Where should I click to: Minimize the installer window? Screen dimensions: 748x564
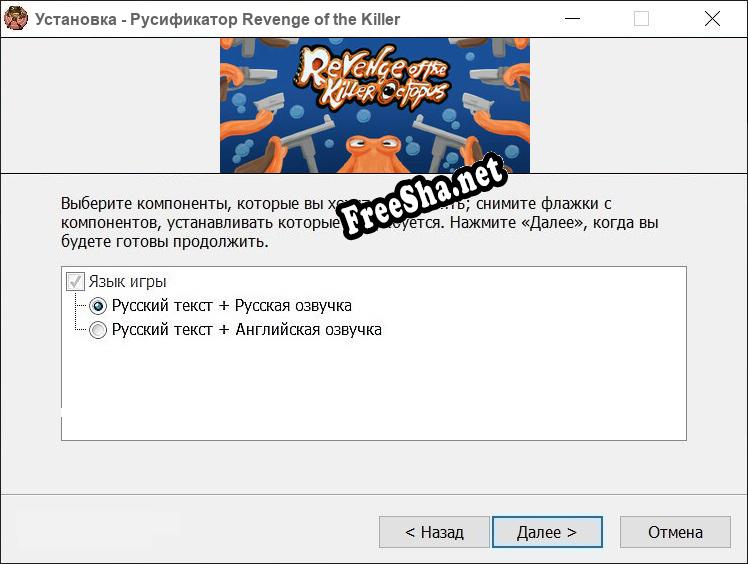(x=572, y=19)
